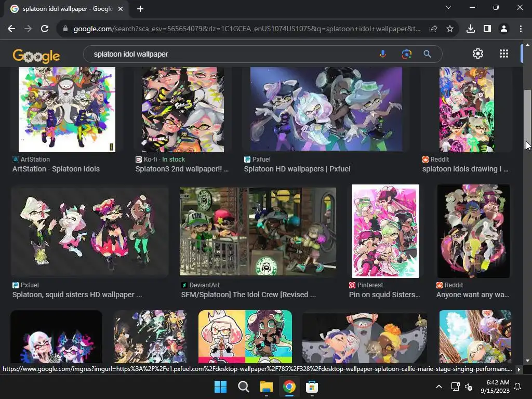
Task: Open the tab search chevron
Action: pos(448,7)
